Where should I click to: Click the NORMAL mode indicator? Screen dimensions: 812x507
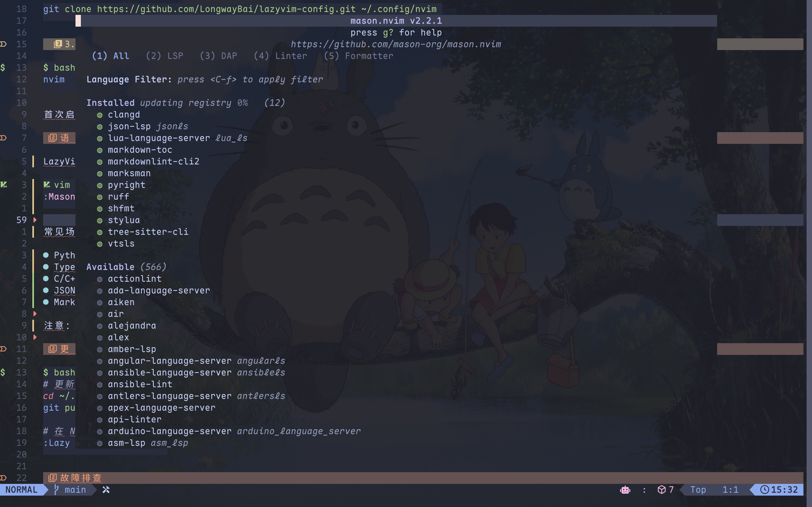(x=22, y=490)
